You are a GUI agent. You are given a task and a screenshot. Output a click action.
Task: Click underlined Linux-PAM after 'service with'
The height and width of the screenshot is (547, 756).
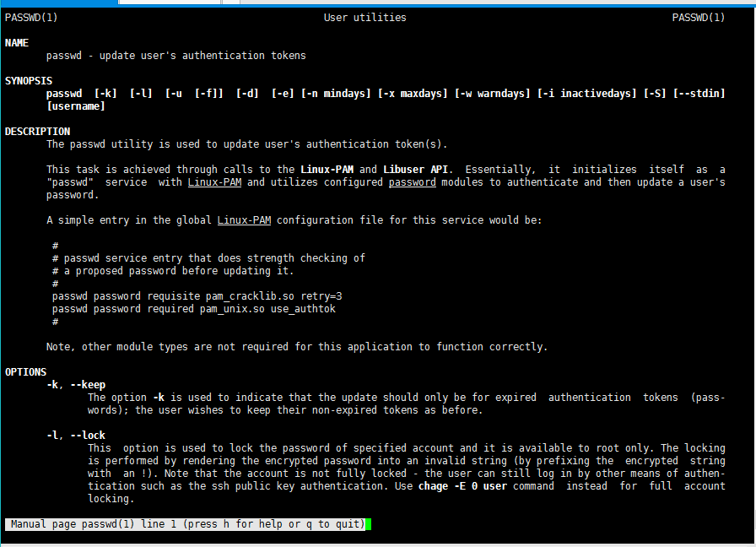[214, 182]
